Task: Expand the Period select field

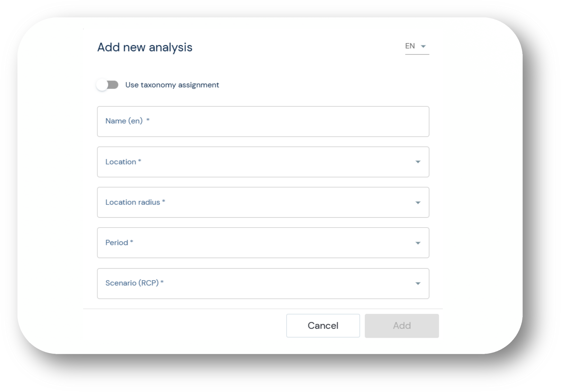Action: pos(263,243)
